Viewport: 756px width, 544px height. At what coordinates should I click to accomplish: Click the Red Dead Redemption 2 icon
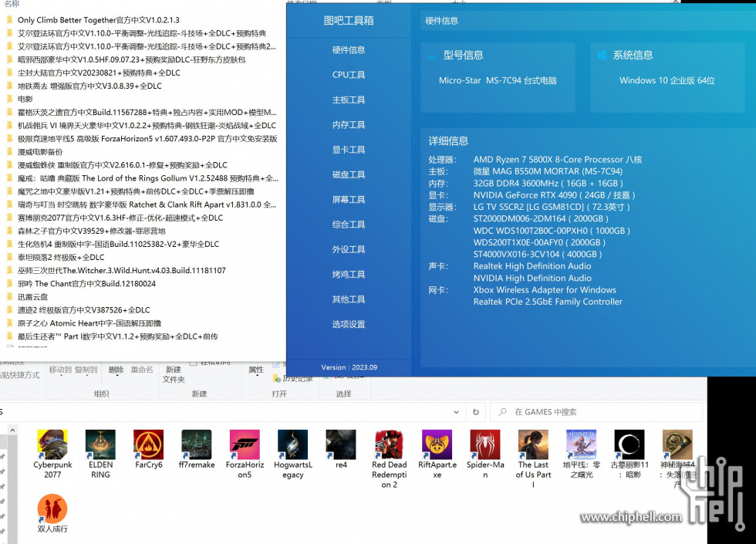coord(389,444)
